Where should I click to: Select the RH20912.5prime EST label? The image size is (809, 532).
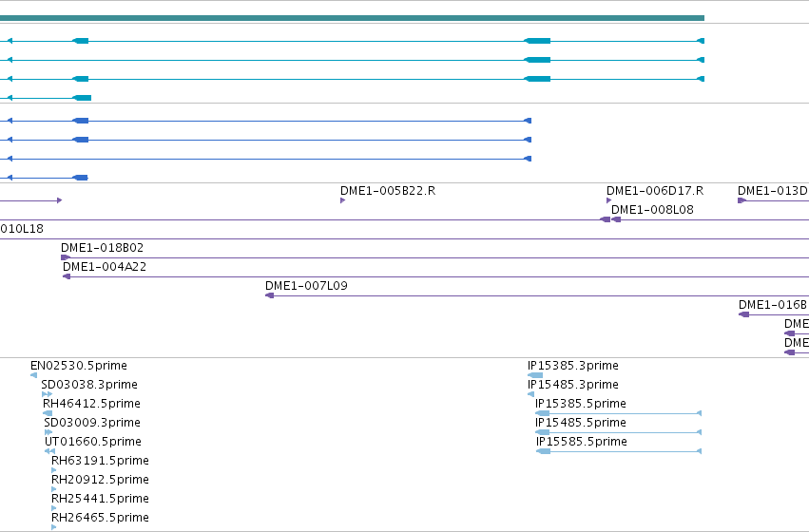[100, 480]
